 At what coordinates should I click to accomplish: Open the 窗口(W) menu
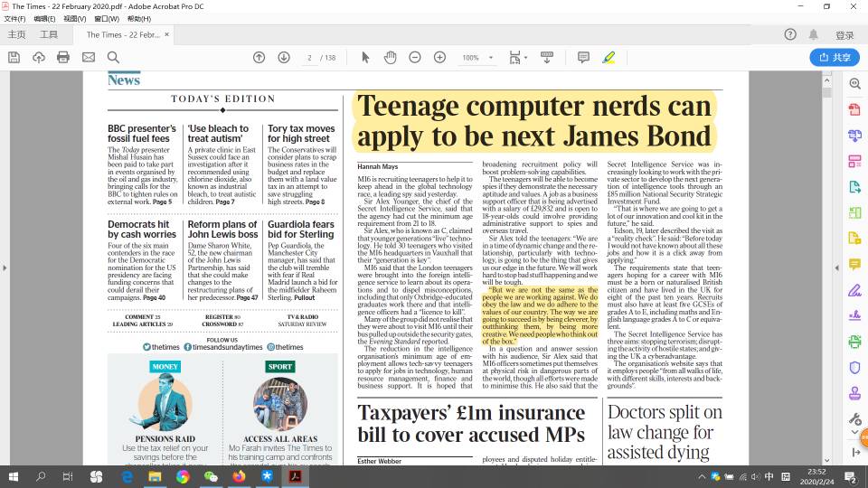point(107,19)
